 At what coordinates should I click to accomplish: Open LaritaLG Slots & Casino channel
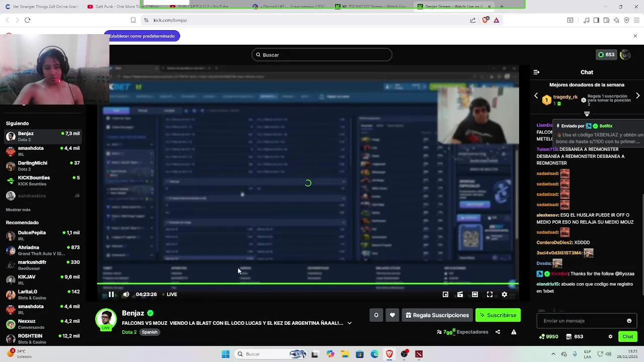click(x=43, y=295)
